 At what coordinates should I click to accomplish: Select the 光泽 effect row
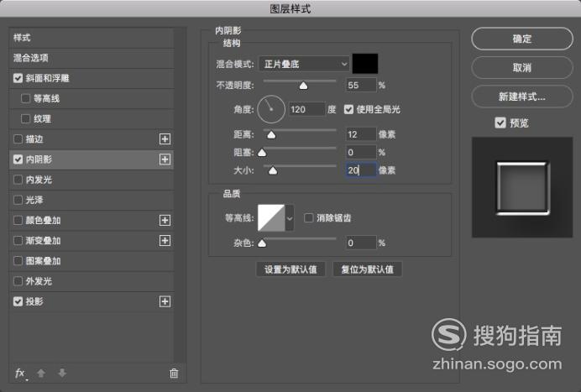[x=92, y=200]
